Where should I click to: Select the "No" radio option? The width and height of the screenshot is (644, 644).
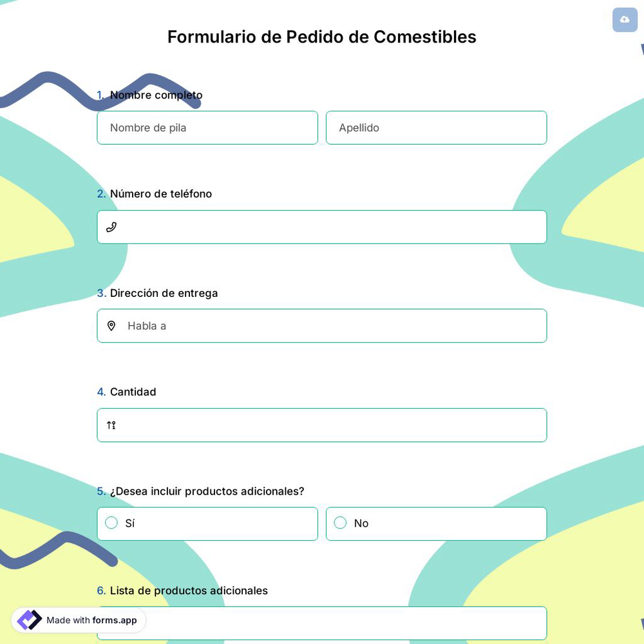340,523
